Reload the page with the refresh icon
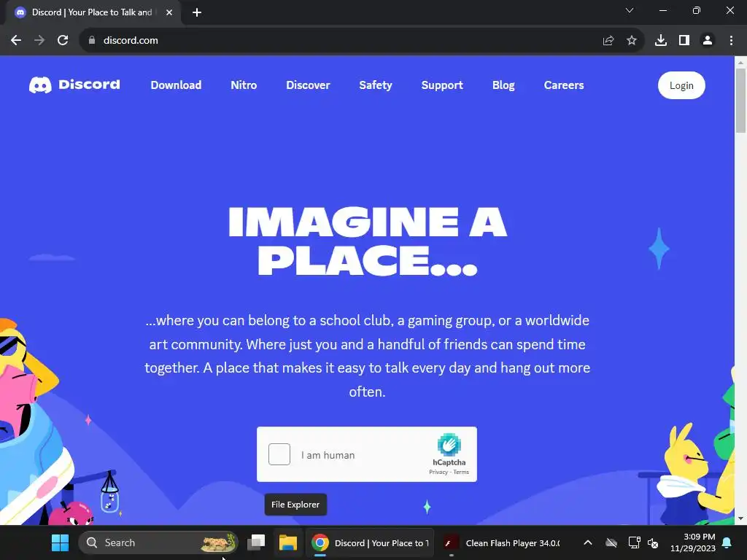This screenshot has height=560, width=747. coord(63,41)
